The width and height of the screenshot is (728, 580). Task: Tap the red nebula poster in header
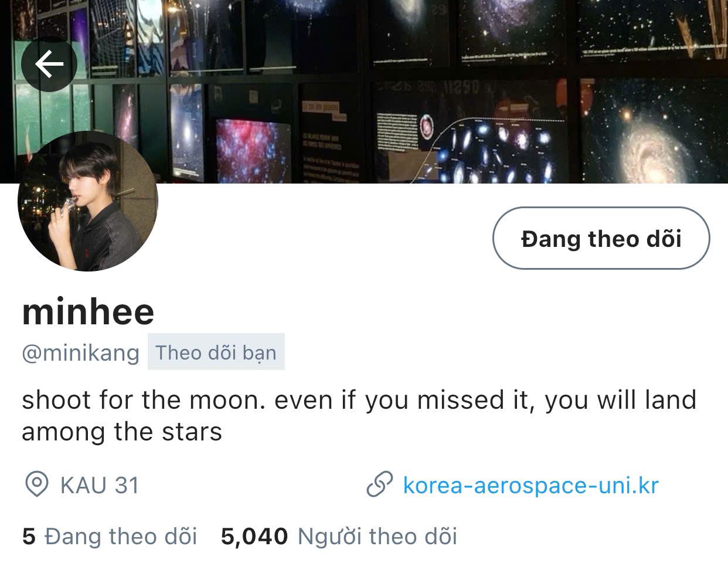pos(253,151)
